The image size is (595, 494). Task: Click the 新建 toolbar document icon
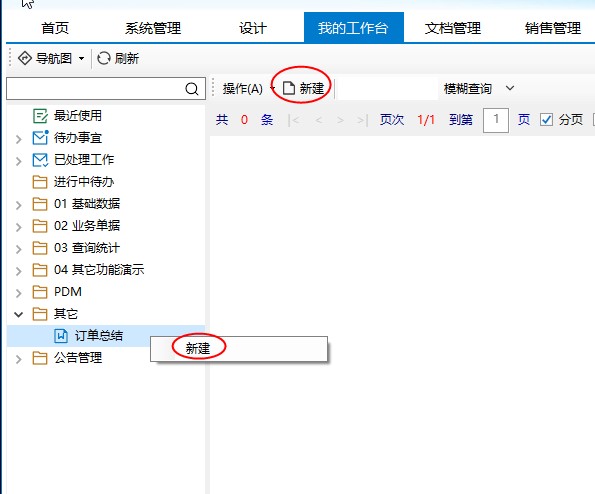coord(289,88)
